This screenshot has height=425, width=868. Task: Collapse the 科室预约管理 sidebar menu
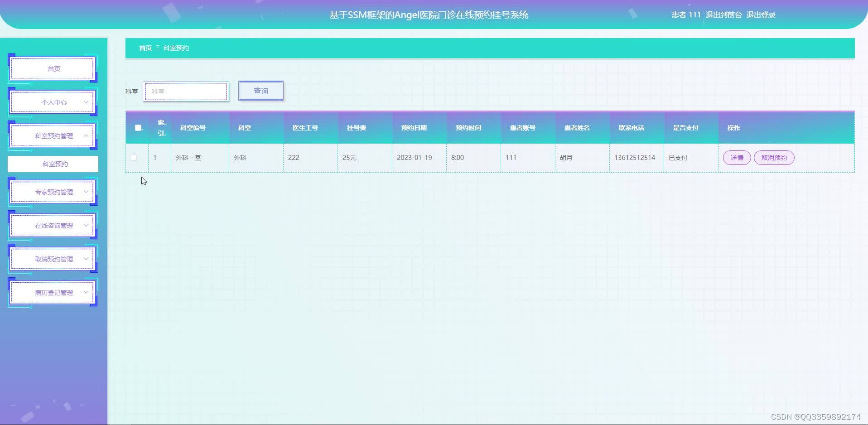[x=53, y=136]
